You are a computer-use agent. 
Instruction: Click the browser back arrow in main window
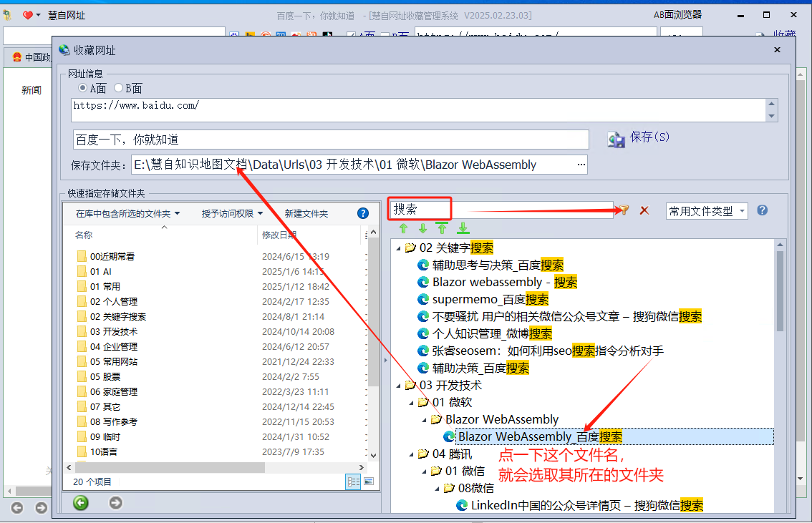(x=17, y=508)
